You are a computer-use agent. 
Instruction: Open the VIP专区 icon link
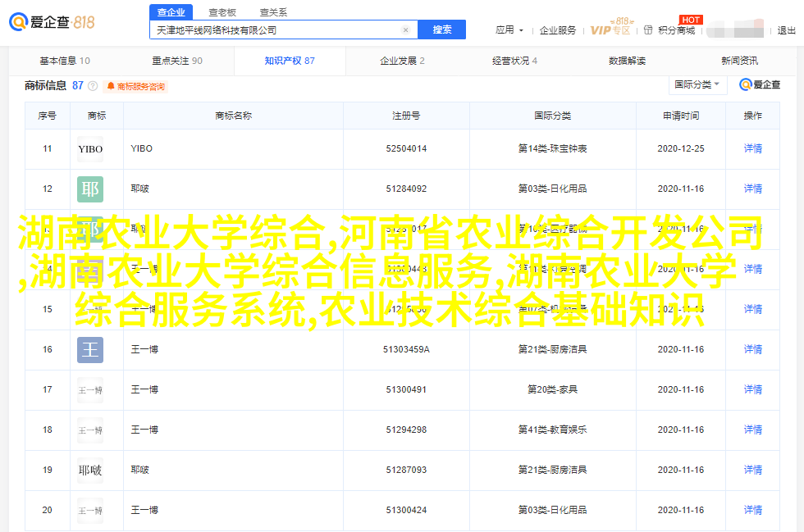coord(611,29)
